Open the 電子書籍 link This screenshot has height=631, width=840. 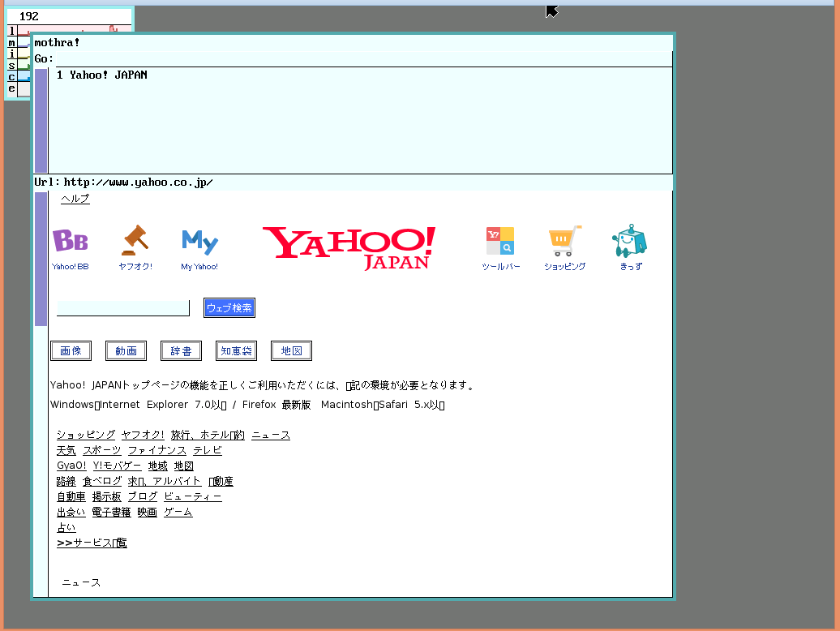[x=111, y=512]
